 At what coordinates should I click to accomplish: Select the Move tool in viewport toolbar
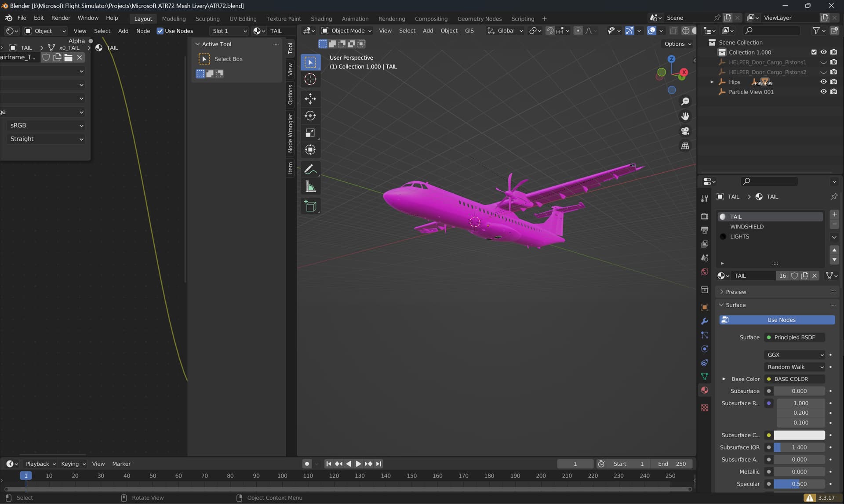(x=310, y=98)
